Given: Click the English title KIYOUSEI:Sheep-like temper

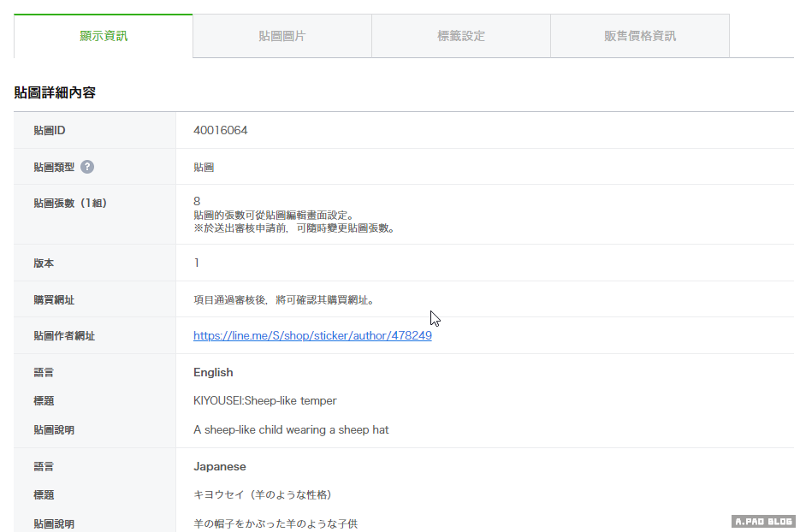Looking at the screenshot, I should 264,400.
